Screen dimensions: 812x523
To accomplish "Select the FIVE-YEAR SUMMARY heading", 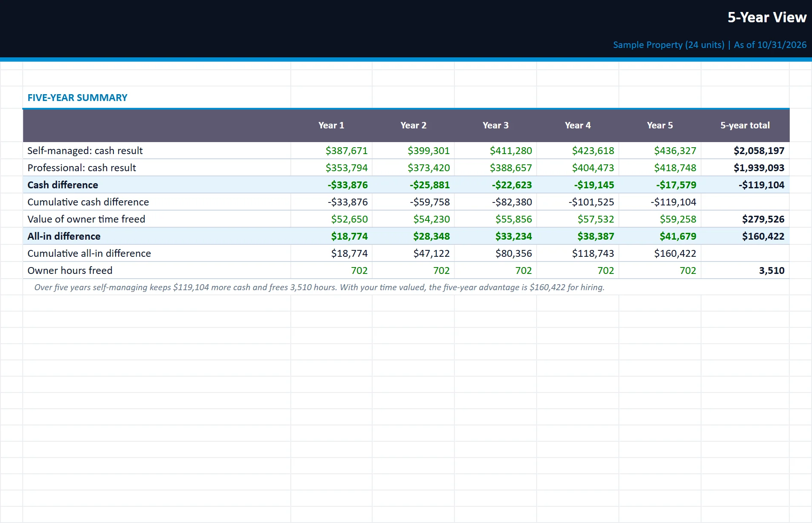I will (x=78, y=98).
